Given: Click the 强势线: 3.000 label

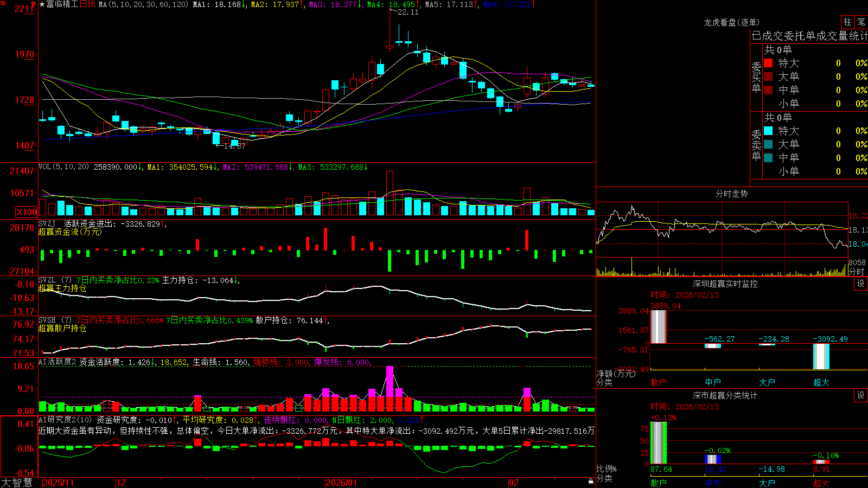Looking at the screenshot, I should click(x=281, y=362).
